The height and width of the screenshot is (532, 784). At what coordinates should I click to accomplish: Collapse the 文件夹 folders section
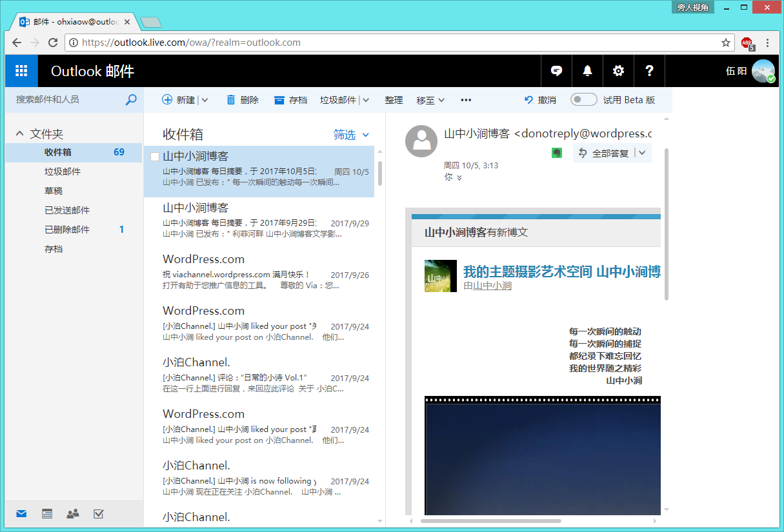pos(19,134)
